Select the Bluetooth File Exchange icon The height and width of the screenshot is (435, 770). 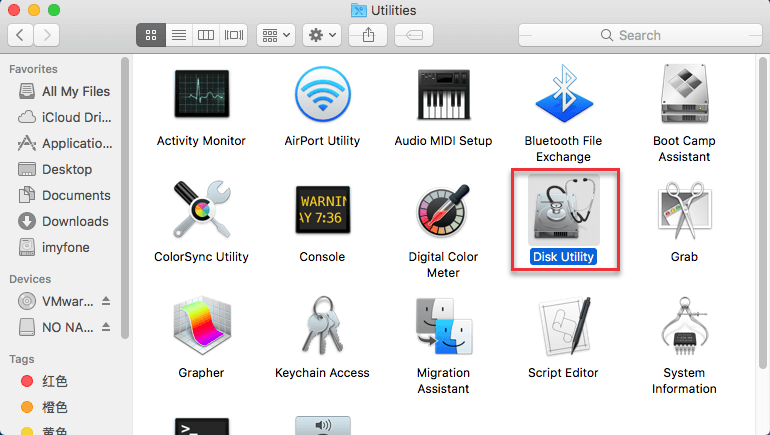point(564,93)
